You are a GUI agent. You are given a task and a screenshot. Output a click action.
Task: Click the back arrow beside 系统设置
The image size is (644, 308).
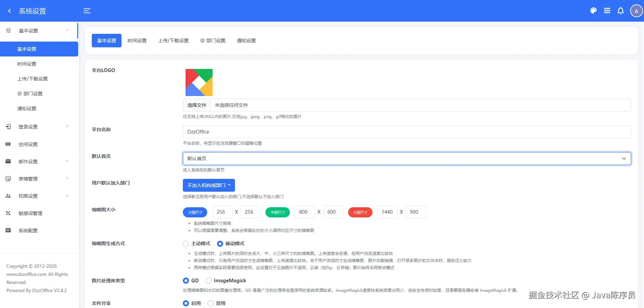[x=9, y=11]
